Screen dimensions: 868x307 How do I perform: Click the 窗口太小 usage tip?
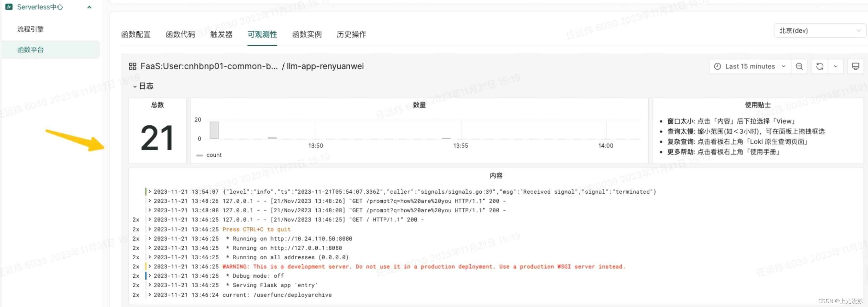pyautogui.click(x=731, y=121)
